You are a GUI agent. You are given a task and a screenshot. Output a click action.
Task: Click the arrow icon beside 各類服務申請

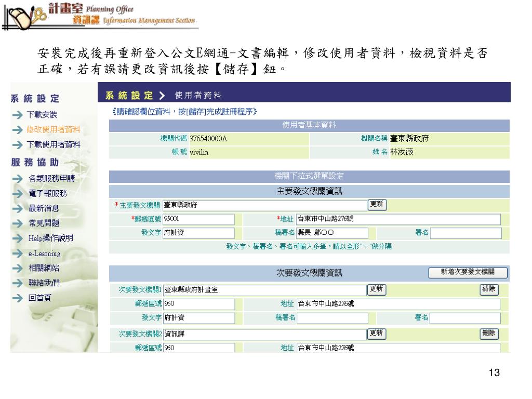pos(17,179)
